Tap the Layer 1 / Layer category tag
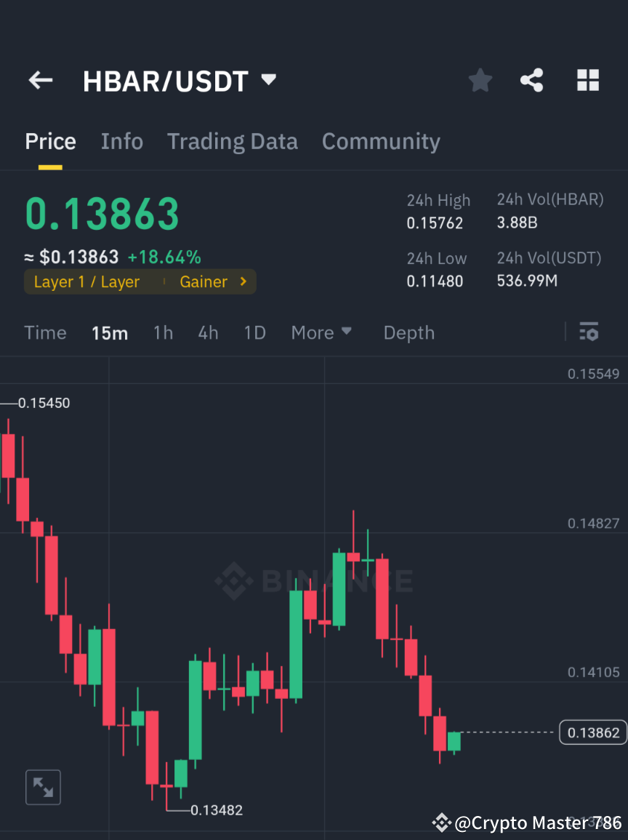 click(86, 281)
